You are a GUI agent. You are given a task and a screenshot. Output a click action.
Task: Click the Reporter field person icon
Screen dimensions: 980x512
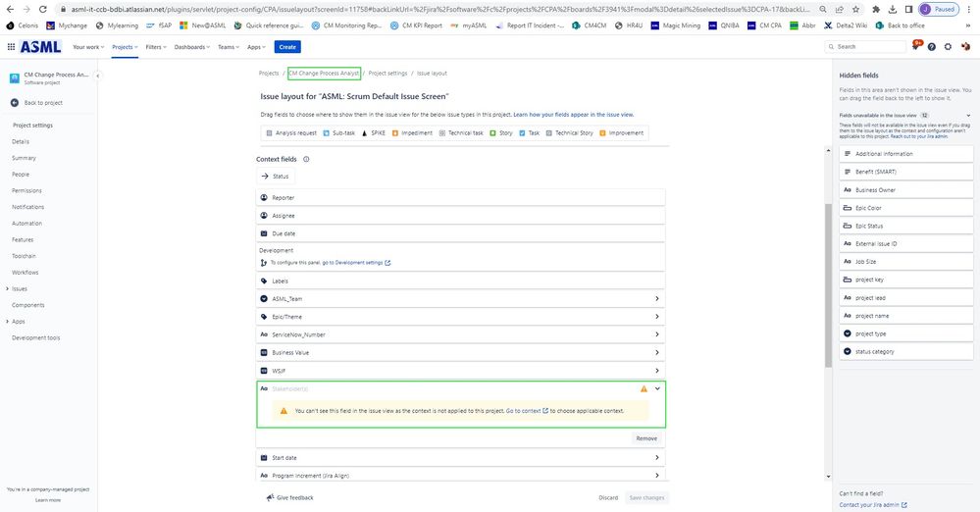point(264,197)
